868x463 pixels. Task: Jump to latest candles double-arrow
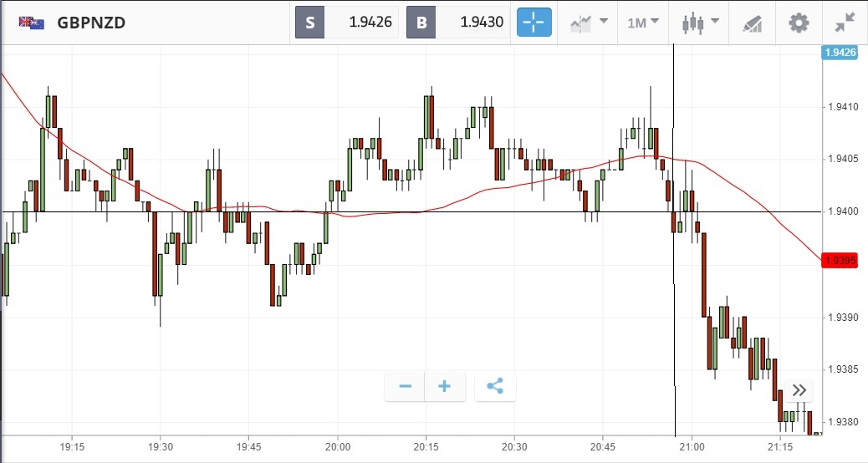799,390
